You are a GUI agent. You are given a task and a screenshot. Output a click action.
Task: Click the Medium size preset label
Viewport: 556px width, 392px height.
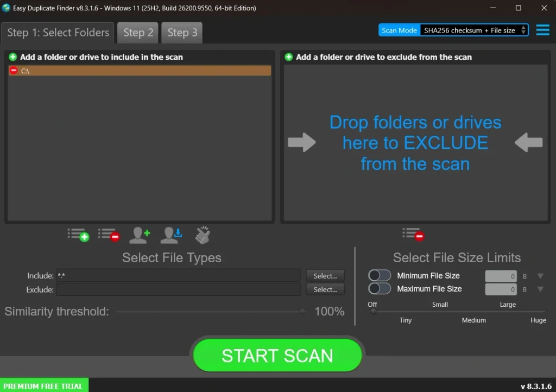[x=473, y=320]
